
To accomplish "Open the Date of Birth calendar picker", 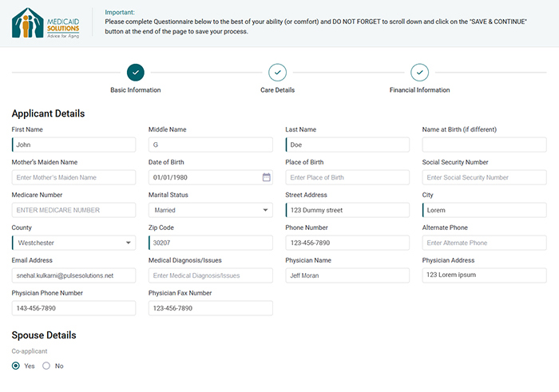I will click(x=266, y=177).
